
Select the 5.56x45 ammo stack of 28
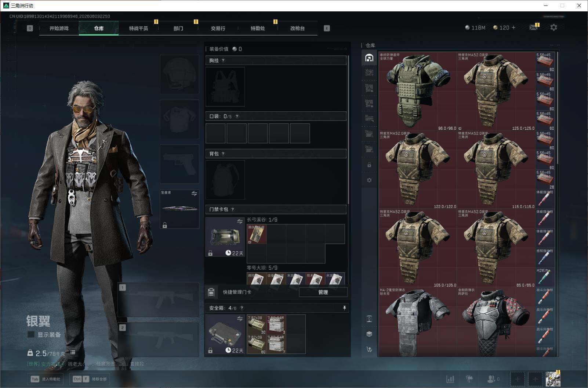pos(545,180)
